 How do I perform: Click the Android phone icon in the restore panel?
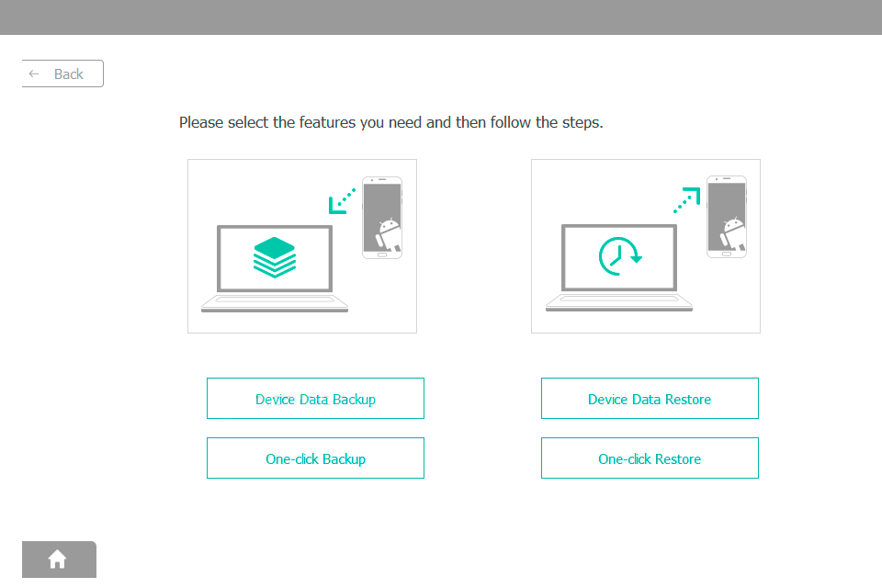coord(725,217)
